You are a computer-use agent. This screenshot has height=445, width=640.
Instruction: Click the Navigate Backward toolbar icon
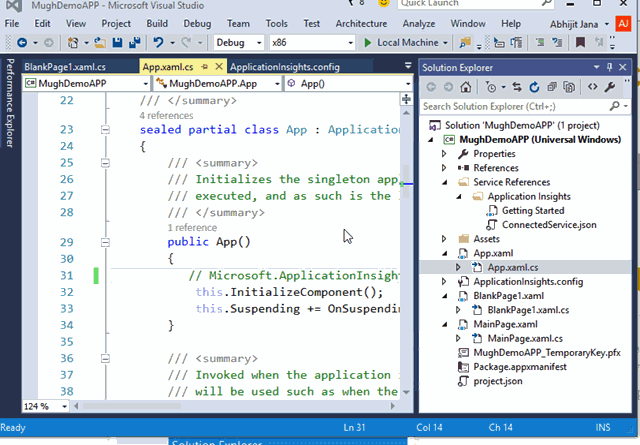[22, 42]
